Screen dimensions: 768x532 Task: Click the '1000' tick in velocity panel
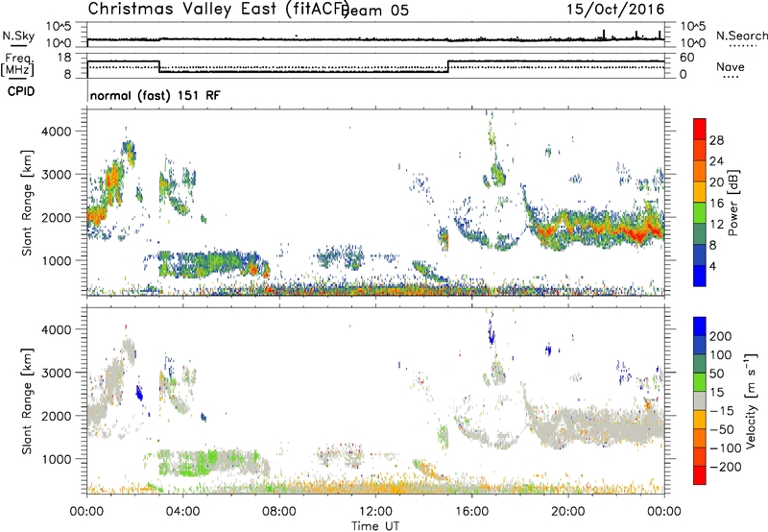[56, 459]
